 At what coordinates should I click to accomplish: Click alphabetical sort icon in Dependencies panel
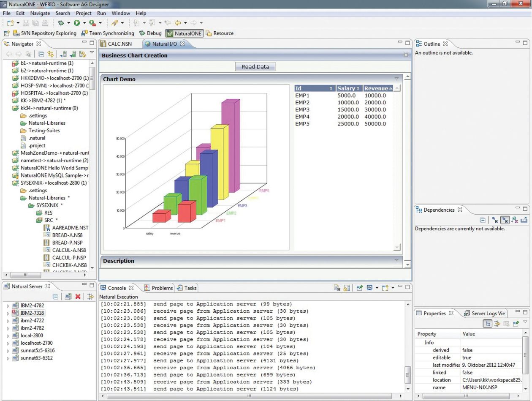tap(515, 220)
